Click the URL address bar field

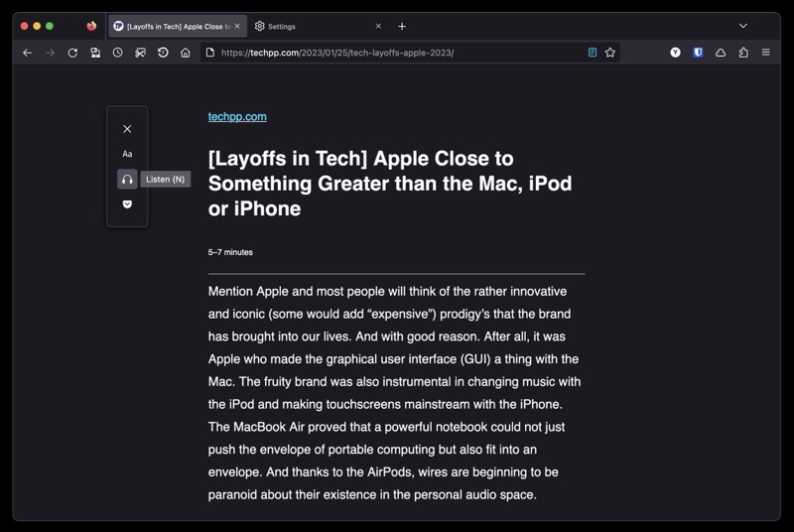click(x=397, y=53)
